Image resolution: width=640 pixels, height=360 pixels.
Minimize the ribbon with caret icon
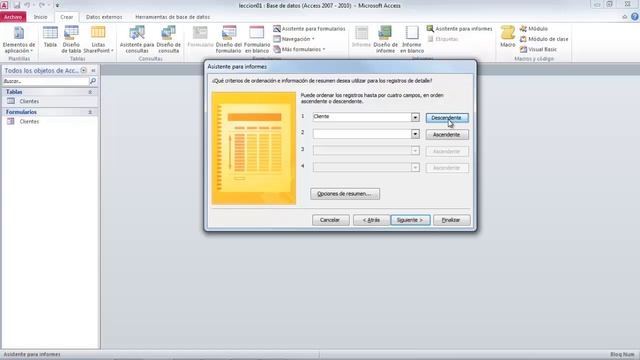(624, 17)
